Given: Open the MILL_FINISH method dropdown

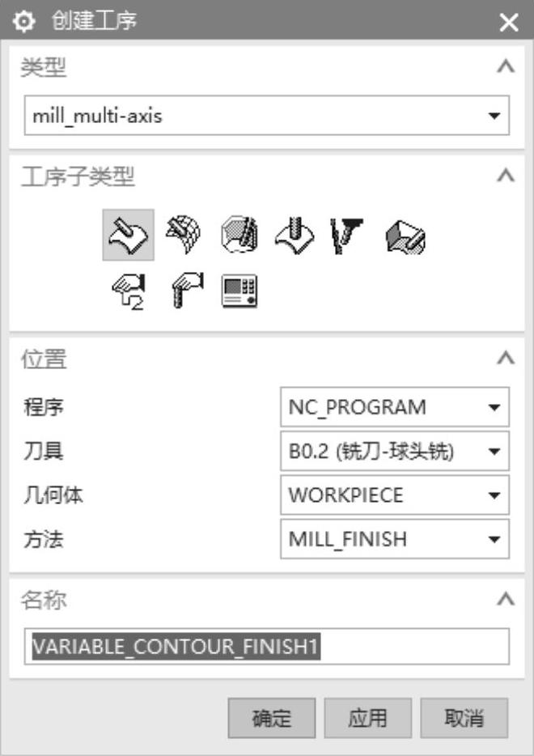Looking at the screenshot, I should [x=394, y=539].
